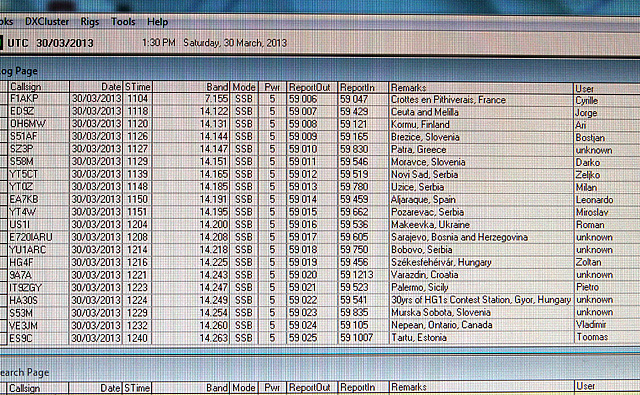Sort Log Page by Mode column header
640x395 pixels.
[x=244, y=87]
